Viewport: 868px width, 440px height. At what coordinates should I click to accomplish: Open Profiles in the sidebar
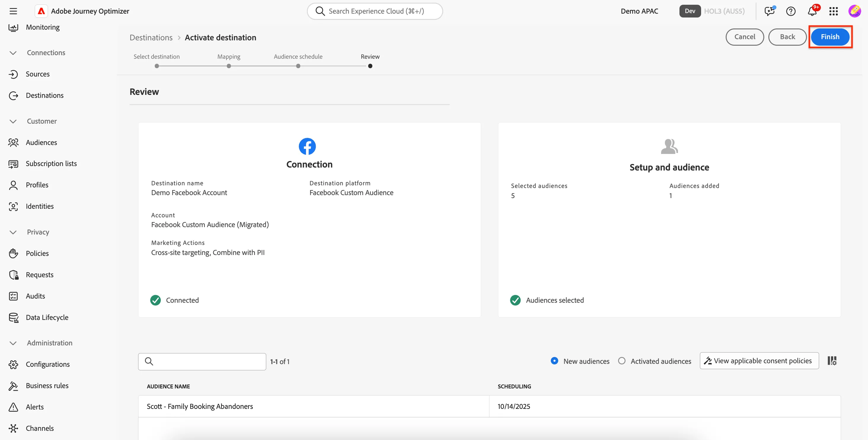coord(37,185)
